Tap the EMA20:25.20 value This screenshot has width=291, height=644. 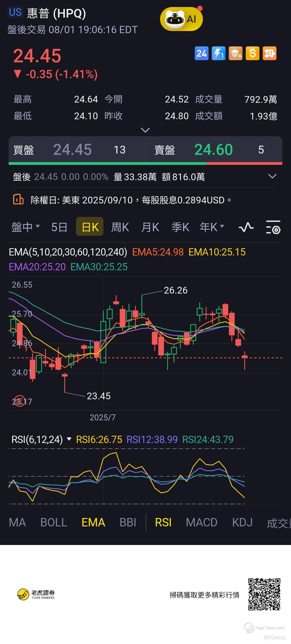(37, 267)
